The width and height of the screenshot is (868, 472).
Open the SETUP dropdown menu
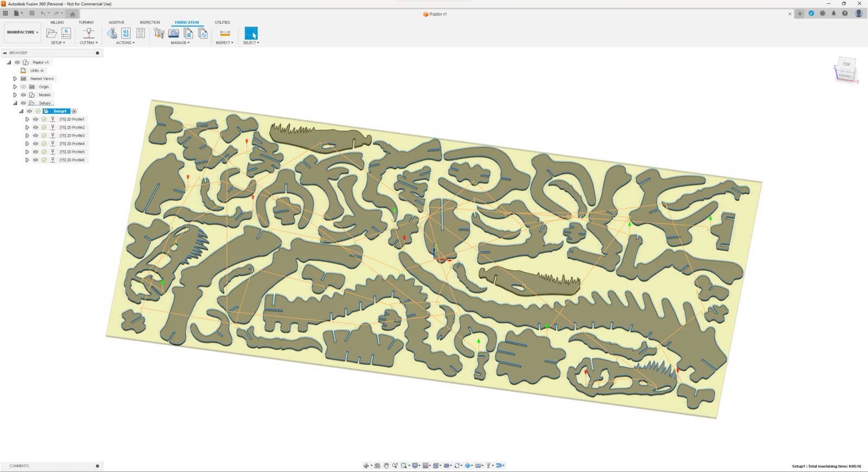click(58, 43)
